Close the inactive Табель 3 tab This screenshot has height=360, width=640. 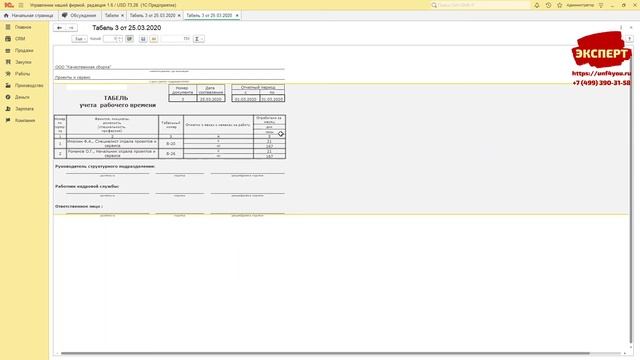point(179,16)
